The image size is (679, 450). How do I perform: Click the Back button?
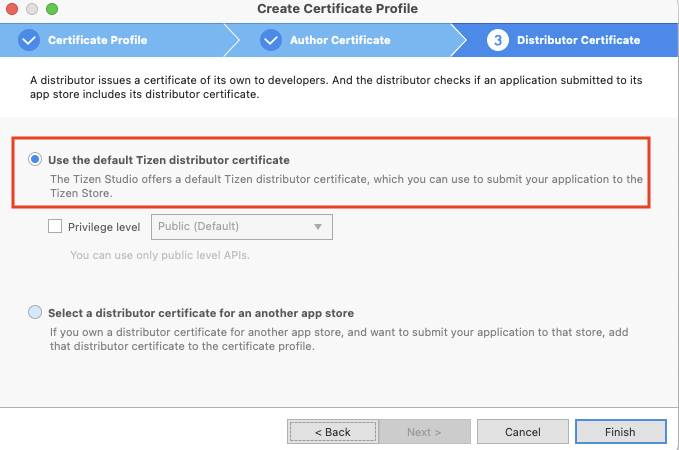pyautogui.click(x=333, y=432)
